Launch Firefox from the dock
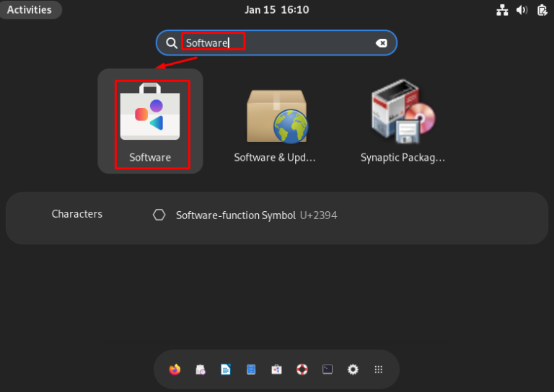This screenshot has width=554, height=392. 175,370
